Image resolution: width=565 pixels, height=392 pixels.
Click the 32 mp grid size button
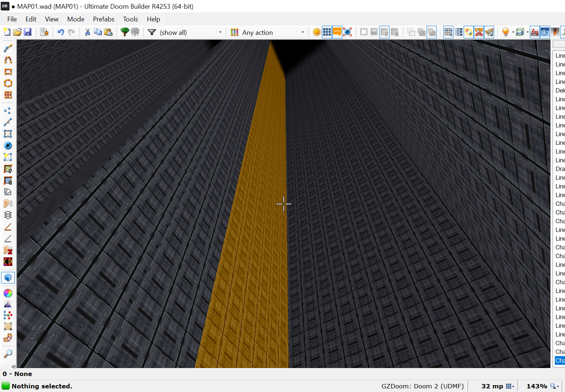[x=497, y=386]
